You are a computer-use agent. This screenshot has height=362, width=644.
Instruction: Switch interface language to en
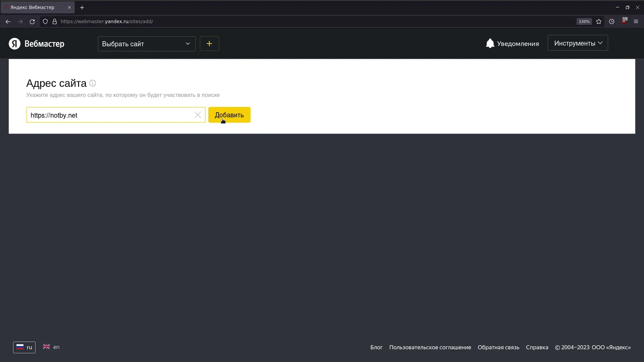[51, 347]
